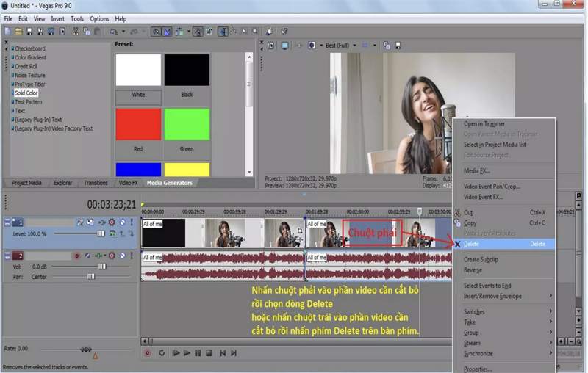
Task: Open the Options menu
Action: coord(99,19)
